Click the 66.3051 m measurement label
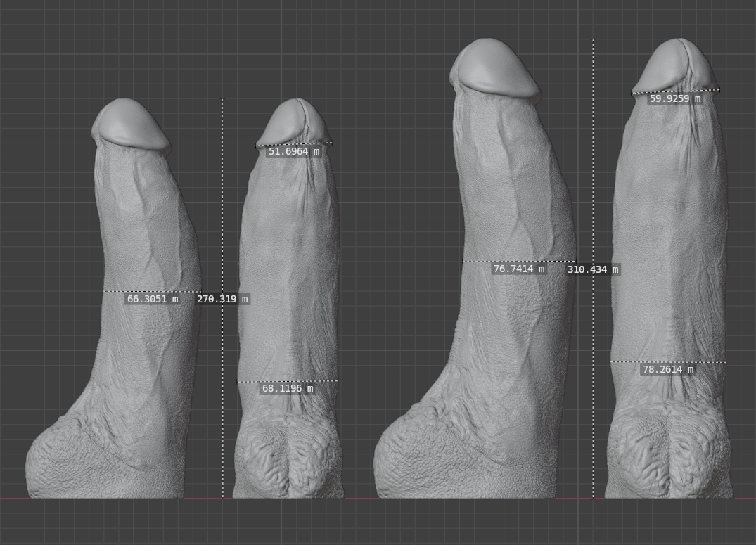The height and width of the screenshot is (545, 756). coord(153,299)
